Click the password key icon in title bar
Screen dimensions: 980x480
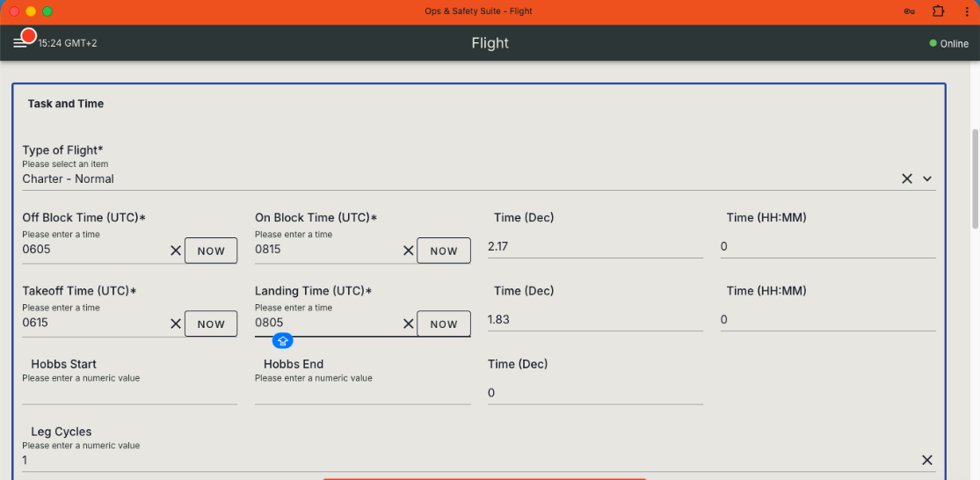pos(909,11)
